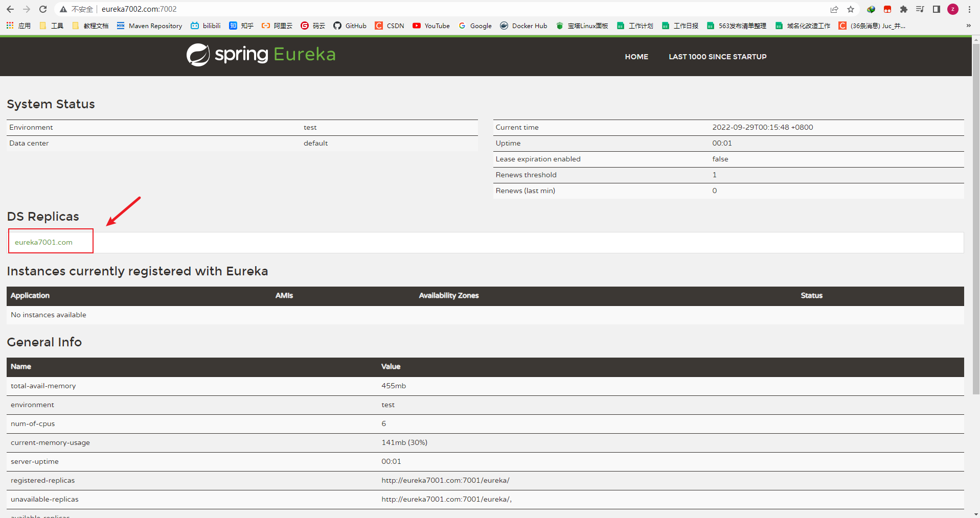Click the registered-replicas URL value
Viewport: 980px width, 518px height.
tap(445, 480)
